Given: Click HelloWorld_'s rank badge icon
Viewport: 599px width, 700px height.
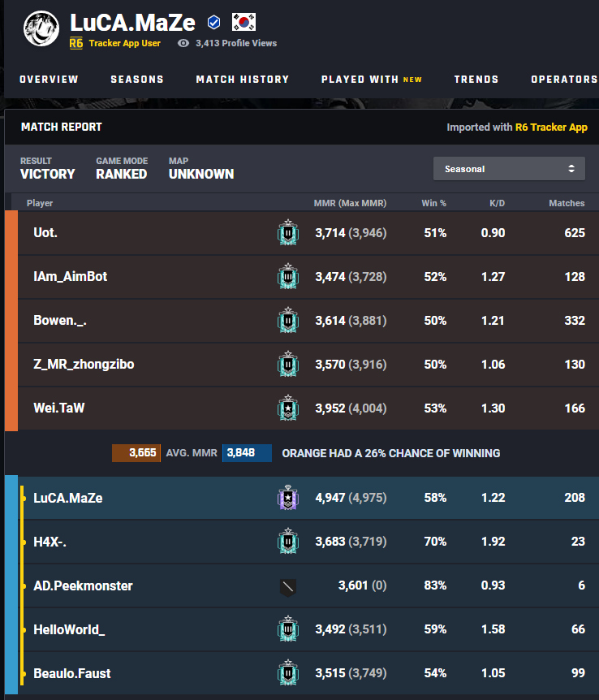Looking at the screenshot, I should (288, 629).
